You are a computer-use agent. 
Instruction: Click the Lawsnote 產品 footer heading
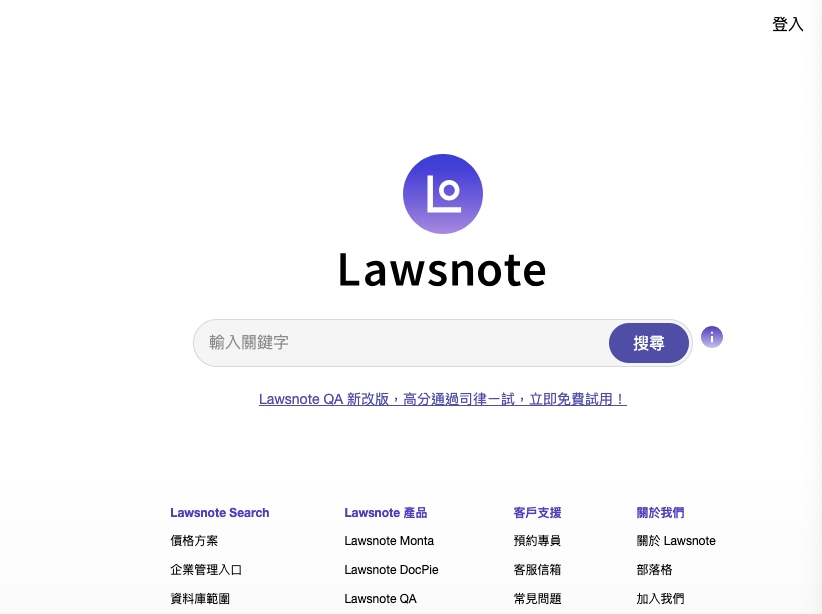tap(386, 512)
